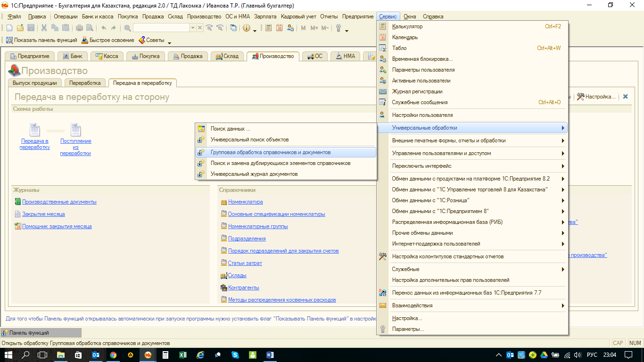The height and width of the screenshot is (362, 644).
Task: Click the Help info toolbar icon
Action: click(247, 28)
